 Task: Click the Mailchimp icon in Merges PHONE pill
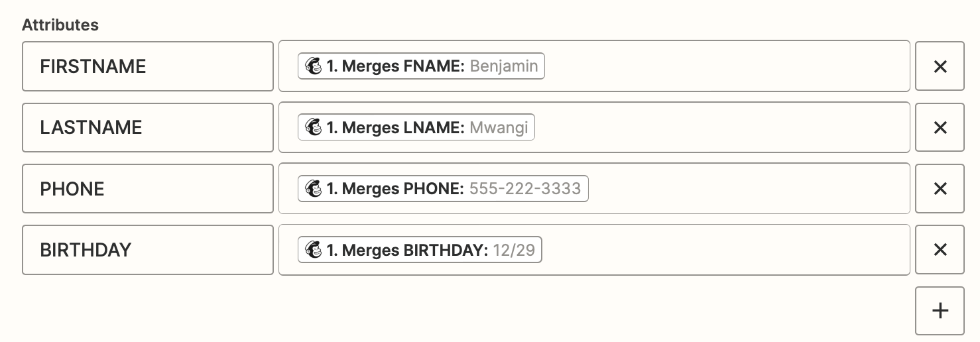pos(313,189)
